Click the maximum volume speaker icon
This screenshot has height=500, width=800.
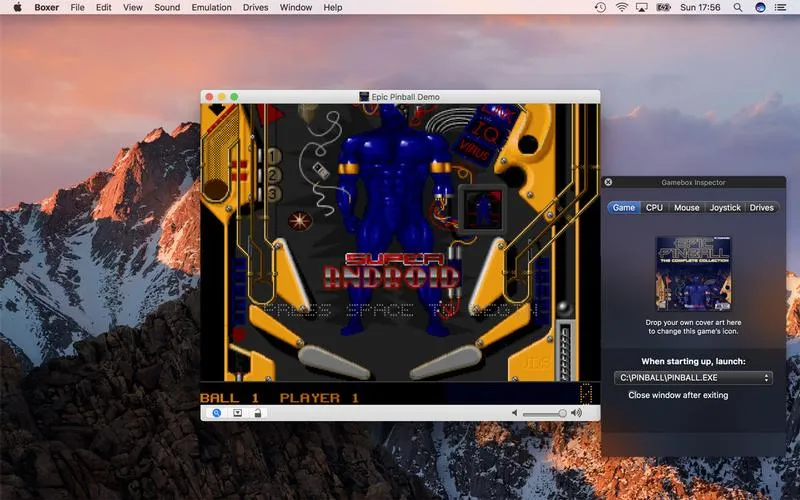click(x=577, y=413)
